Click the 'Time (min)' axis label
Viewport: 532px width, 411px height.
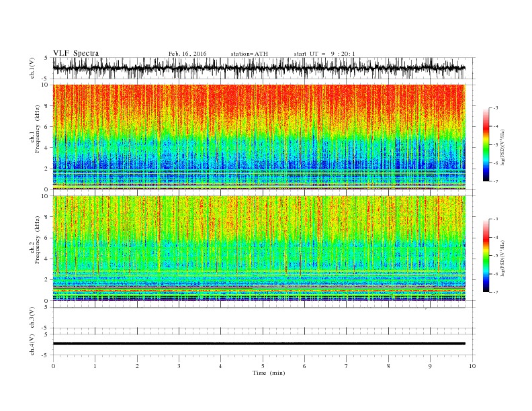[x=269, y=373]
